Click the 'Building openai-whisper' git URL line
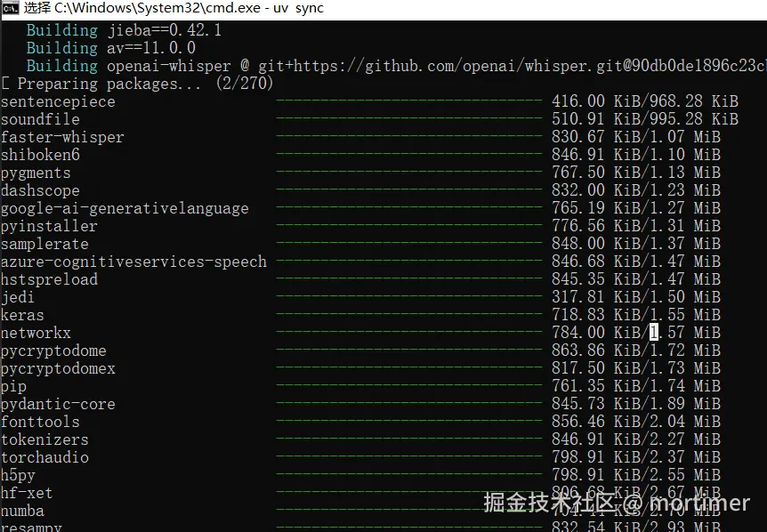767x532 pixels. point(396,66)
